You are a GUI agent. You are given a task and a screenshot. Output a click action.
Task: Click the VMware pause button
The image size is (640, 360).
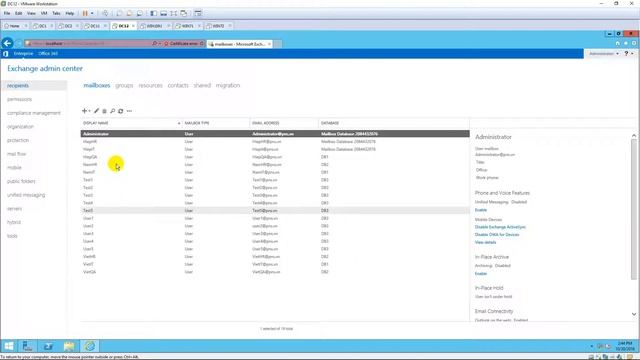click(x=85, y=13)
